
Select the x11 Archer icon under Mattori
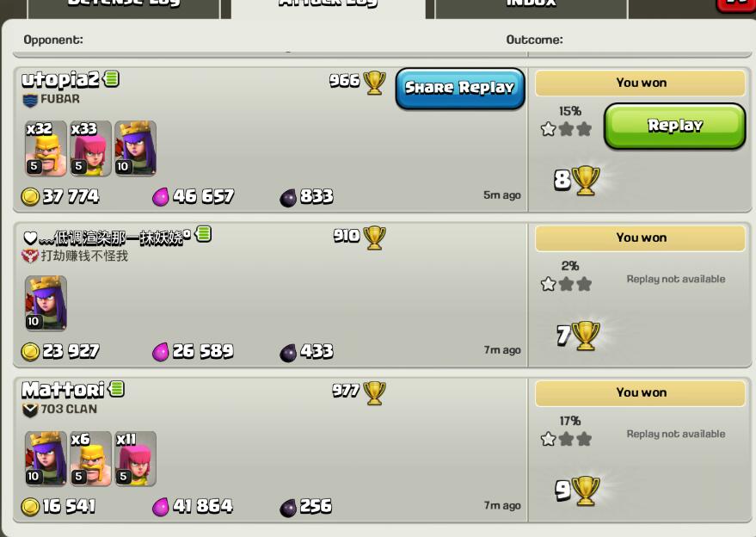coord(136,459)
